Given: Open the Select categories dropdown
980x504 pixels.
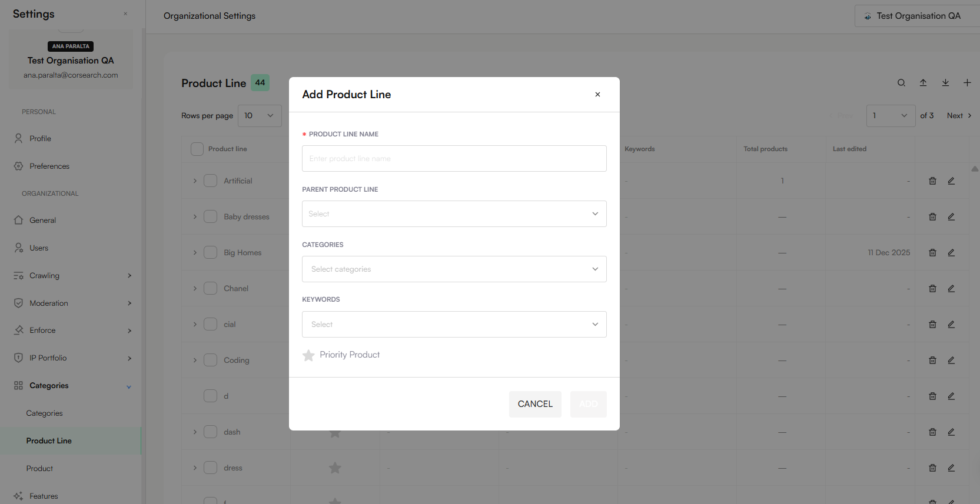Looking at the screenshot, I should click(x=454, y=269).
